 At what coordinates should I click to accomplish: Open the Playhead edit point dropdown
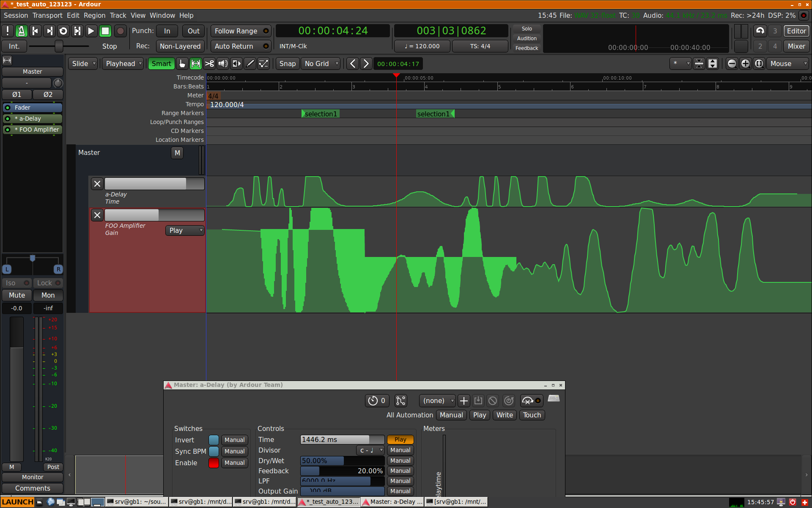pyautogui.click(x=123, y=64)
